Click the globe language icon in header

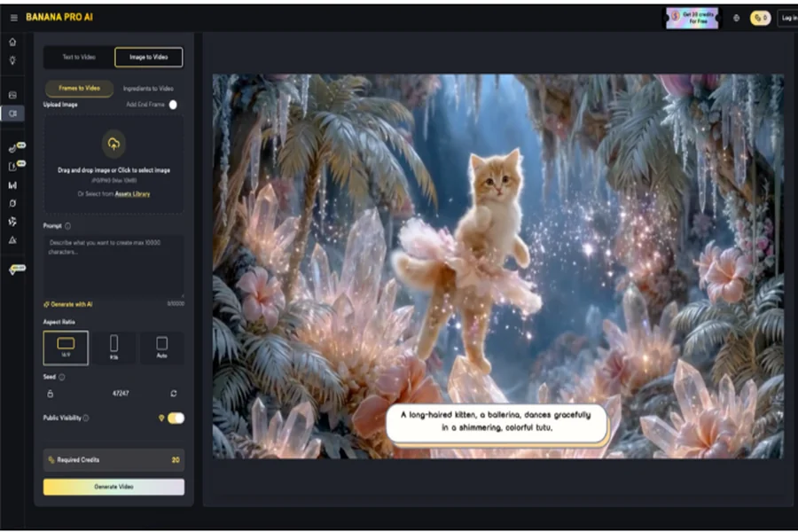[x=736, y=18]
